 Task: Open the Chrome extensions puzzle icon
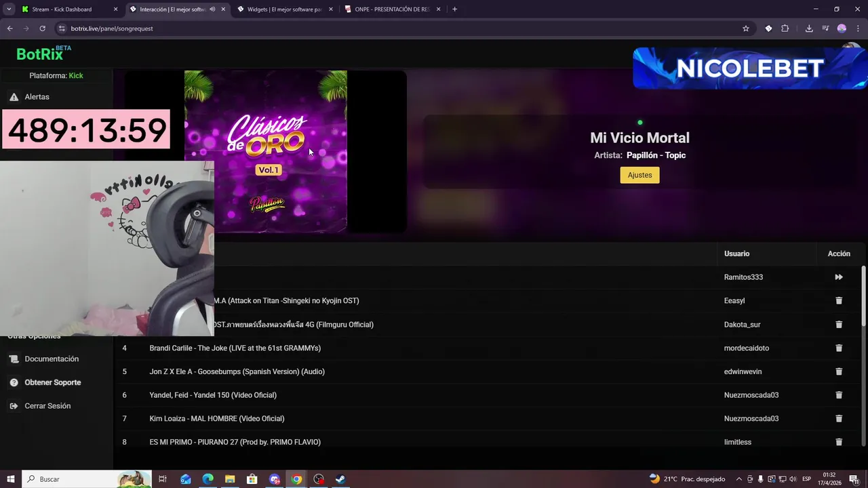[785, 28]
